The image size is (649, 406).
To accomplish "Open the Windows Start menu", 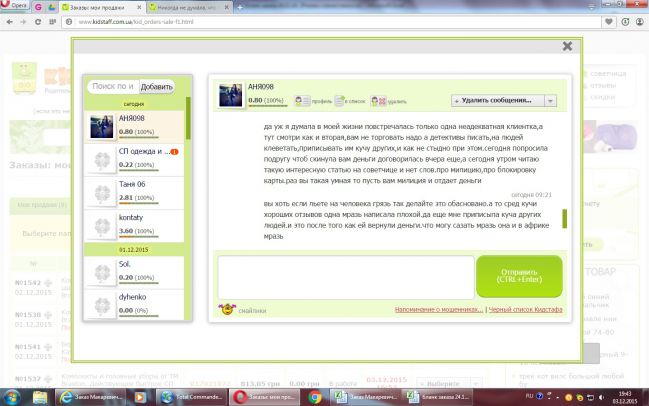I will pos(14,396).
